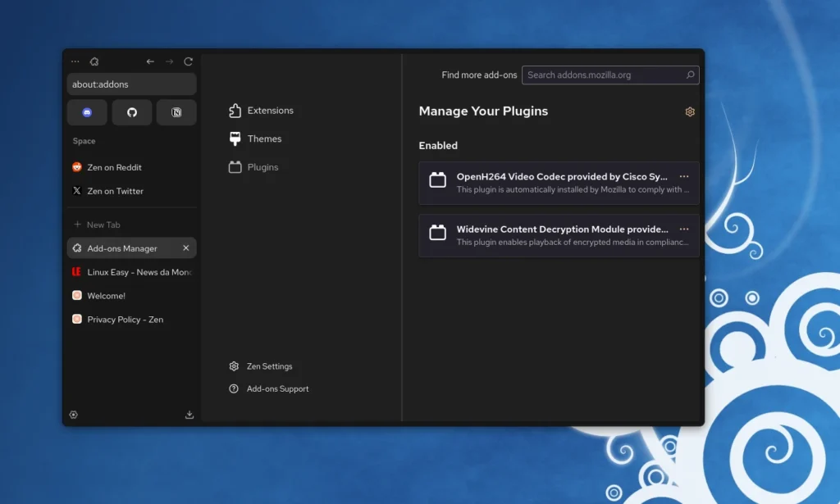Reload the page with the refresh icon
Screen dimensions: 840x504
pyautogui.click(x=188, y=61)
